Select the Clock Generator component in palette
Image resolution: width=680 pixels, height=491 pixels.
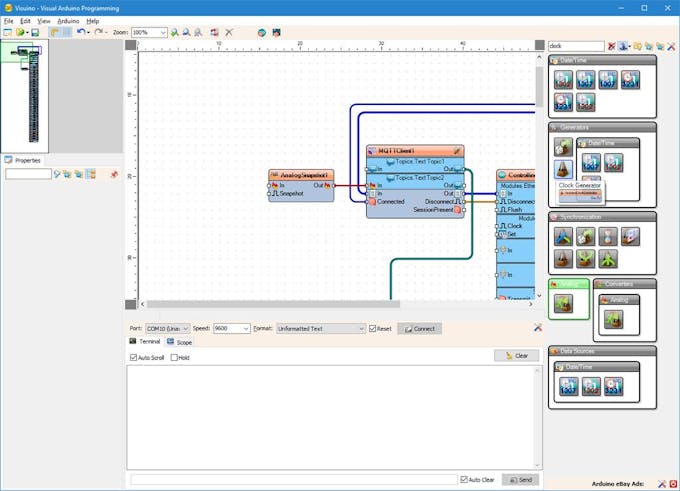coord(563,169)
